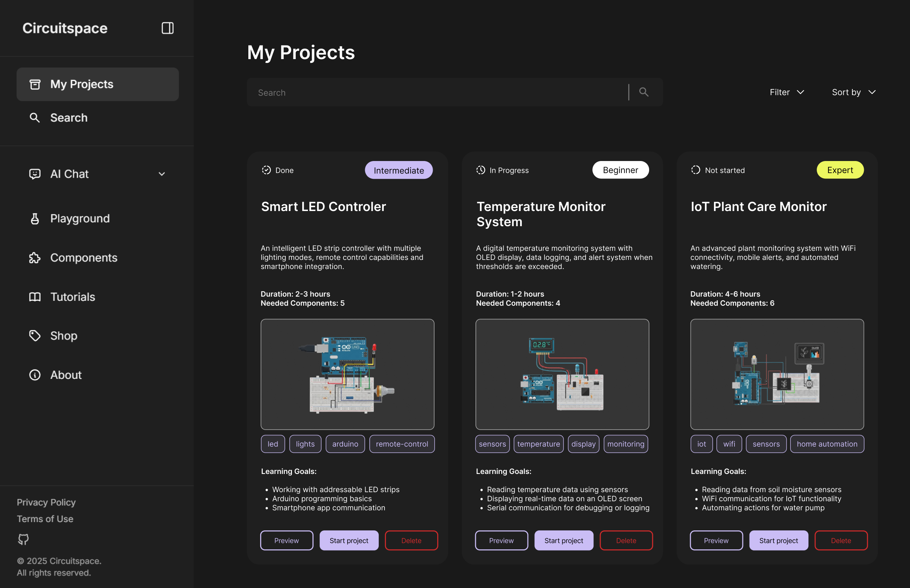Click the My Projects page heading
The image size is (910, 588).
(301, 52)
